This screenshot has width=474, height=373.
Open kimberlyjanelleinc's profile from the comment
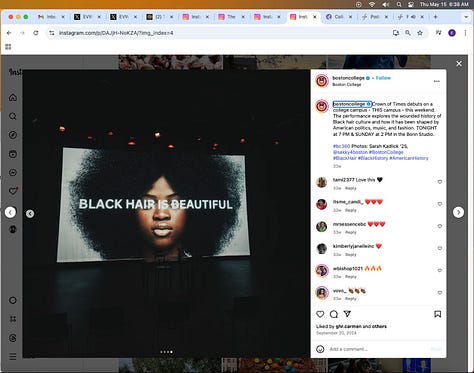tap(353, 246)
